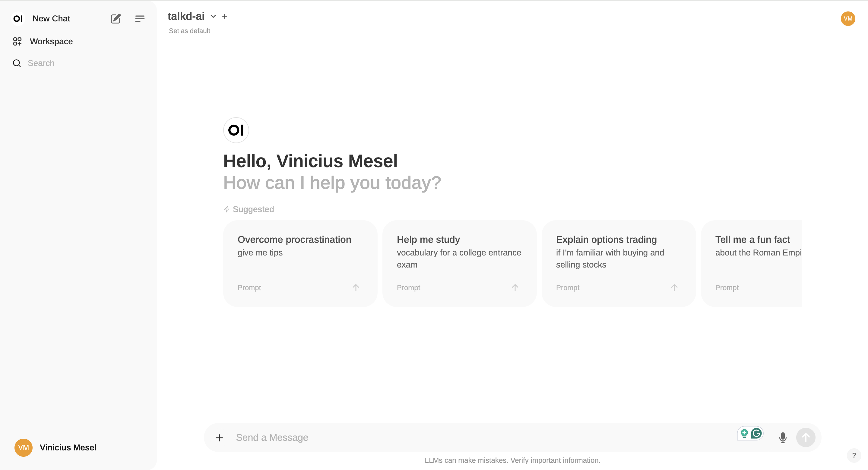This screenshot has height=470, width=868.
Task: Select the Search icon in the sidebar
Action: (17, 63)
